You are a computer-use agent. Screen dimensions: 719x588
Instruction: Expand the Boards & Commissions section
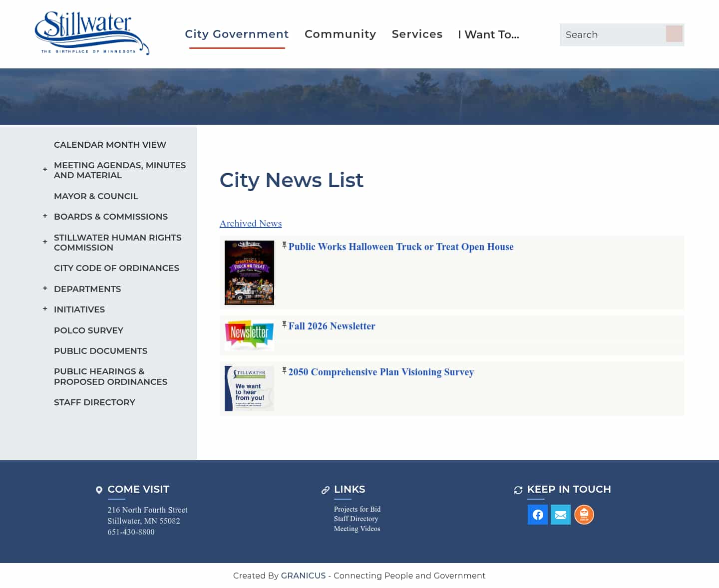(x=45, y=216)
